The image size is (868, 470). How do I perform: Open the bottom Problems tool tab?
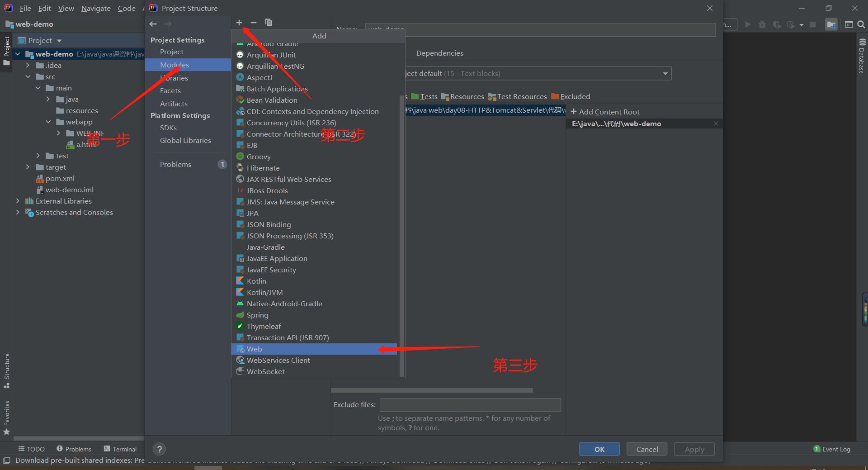pos(74,449)
